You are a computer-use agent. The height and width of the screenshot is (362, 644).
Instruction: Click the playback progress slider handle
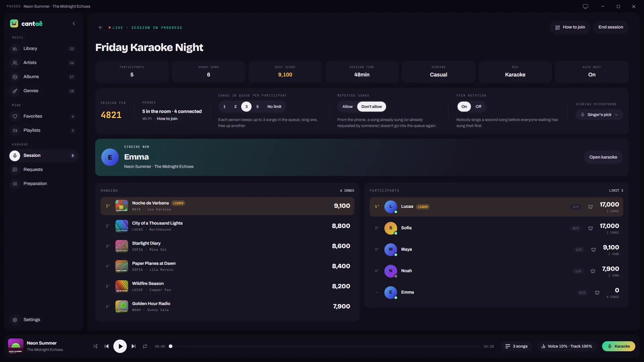point(170,346)
